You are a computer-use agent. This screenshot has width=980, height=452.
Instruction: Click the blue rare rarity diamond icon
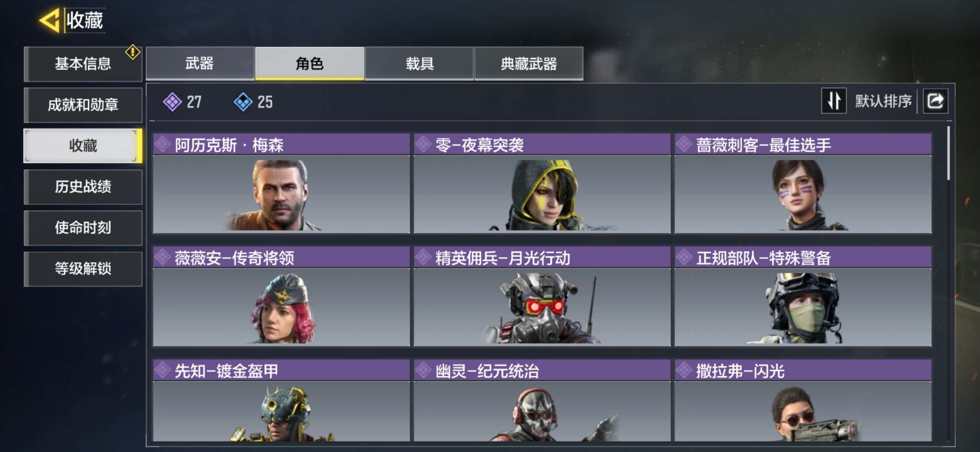click(243, 102)
